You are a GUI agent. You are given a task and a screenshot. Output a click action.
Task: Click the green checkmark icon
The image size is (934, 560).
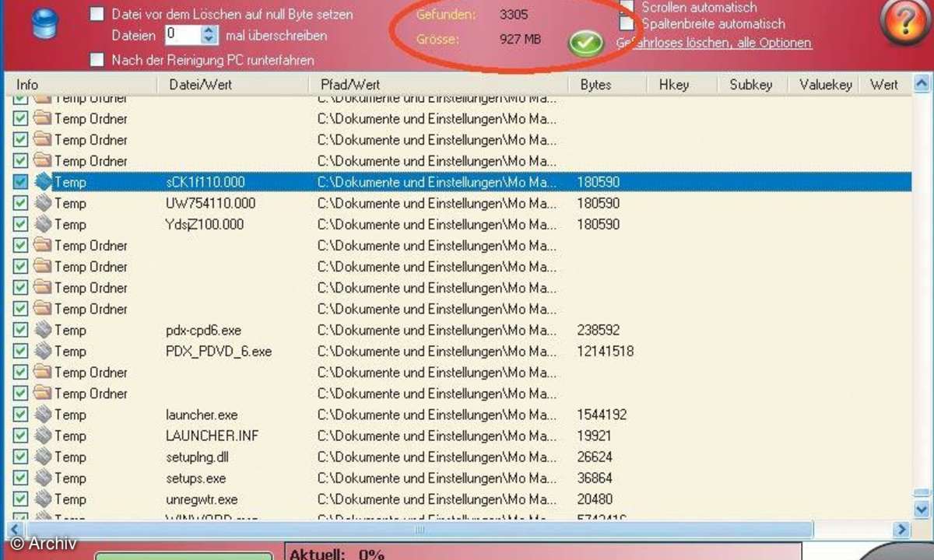pyautogui.click(x=585, y=43)
